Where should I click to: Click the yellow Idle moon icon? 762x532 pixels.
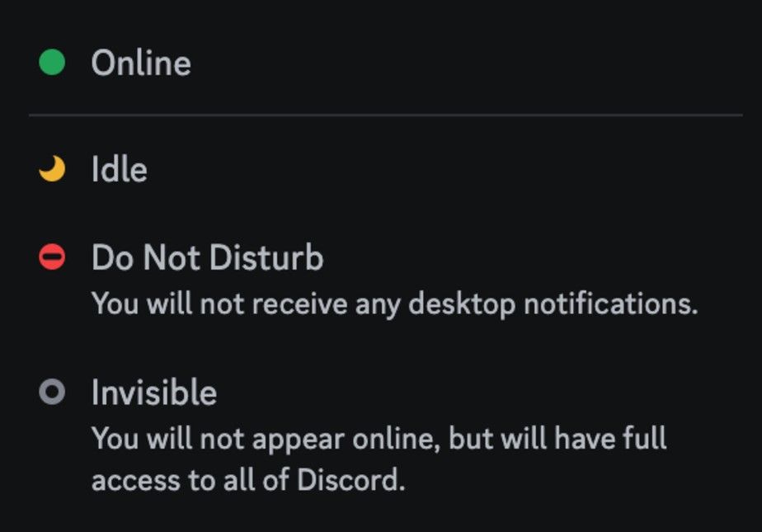coord(52,168)
